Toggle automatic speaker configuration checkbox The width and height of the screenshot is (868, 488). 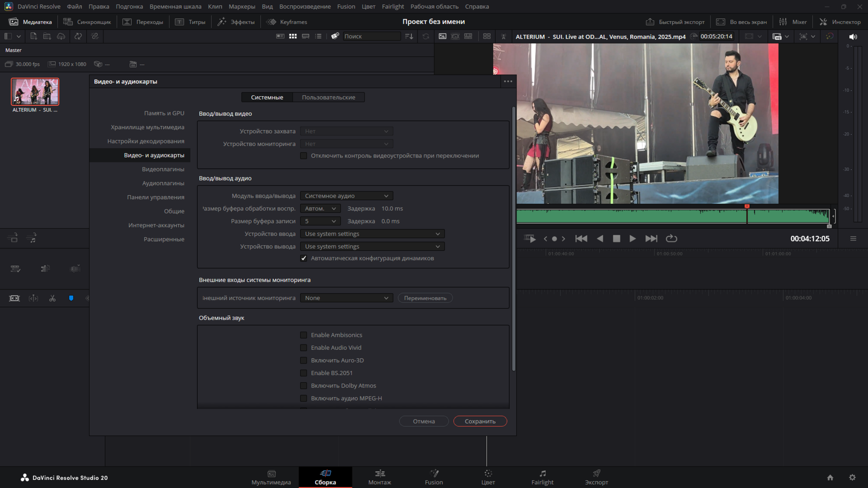304,258
